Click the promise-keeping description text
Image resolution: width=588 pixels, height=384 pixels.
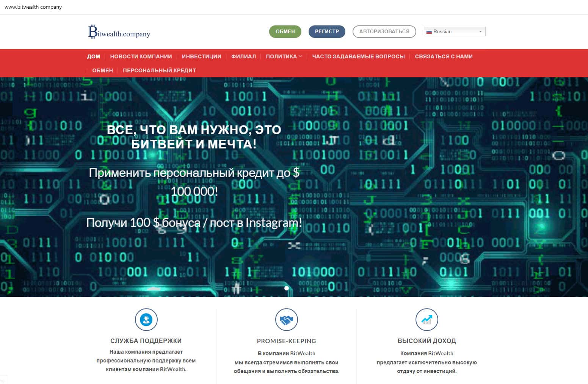(x=287, y=362)
